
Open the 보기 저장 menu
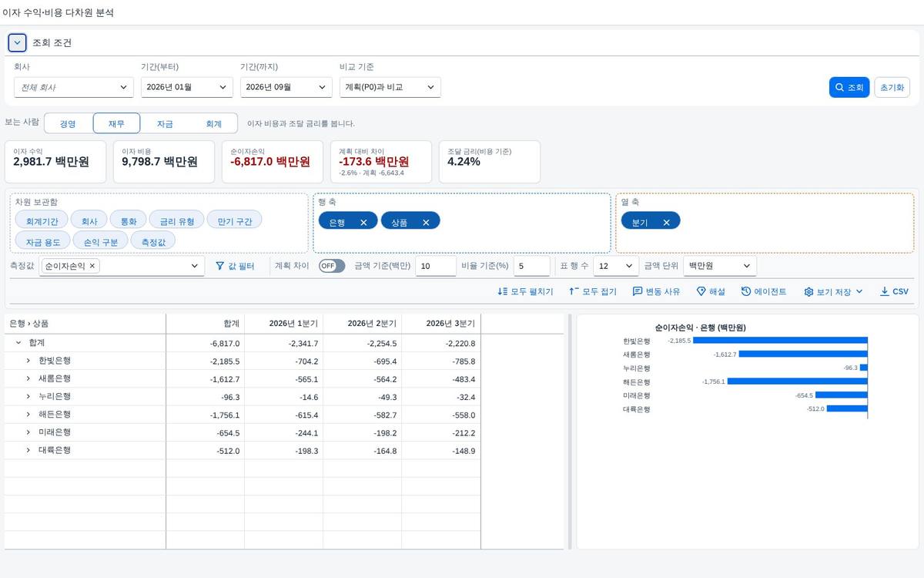[x=833, y=291]
